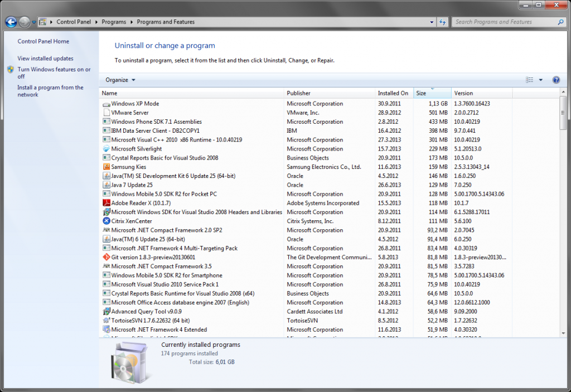Open help with the question mark icon
Image resolution: width=571 pixels, height=392 pixels.
pos(555,80)
